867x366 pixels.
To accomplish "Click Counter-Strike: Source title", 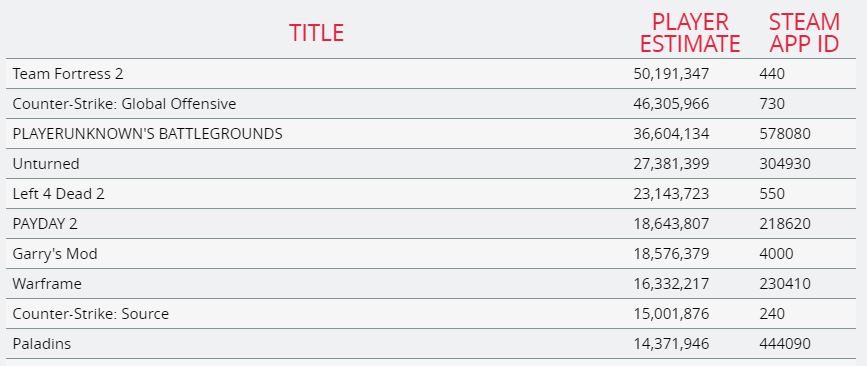I will (91, 313).
